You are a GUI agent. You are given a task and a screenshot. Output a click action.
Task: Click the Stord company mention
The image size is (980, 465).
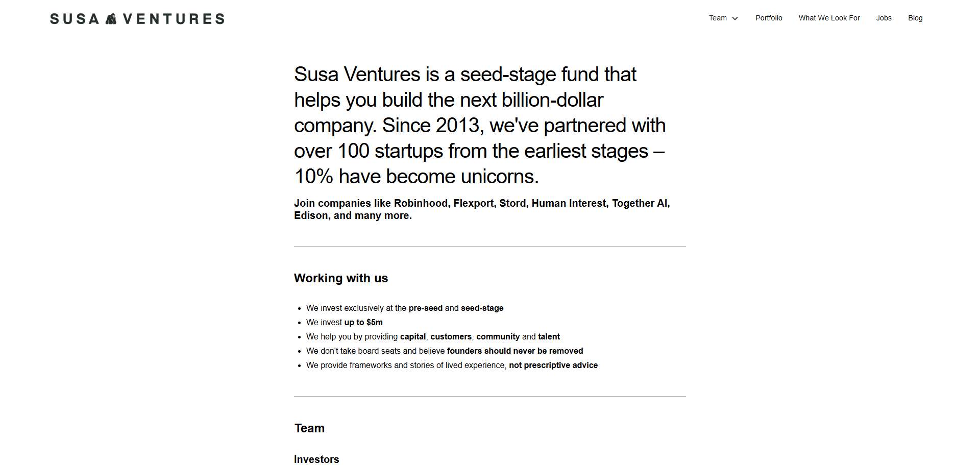click(x=514, y=203)
